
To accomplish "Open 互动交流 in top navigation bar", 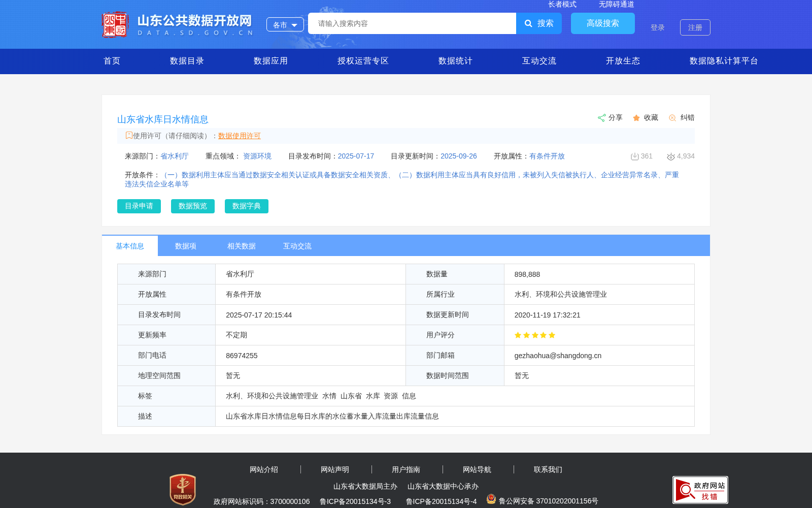I will coord(539,61).
